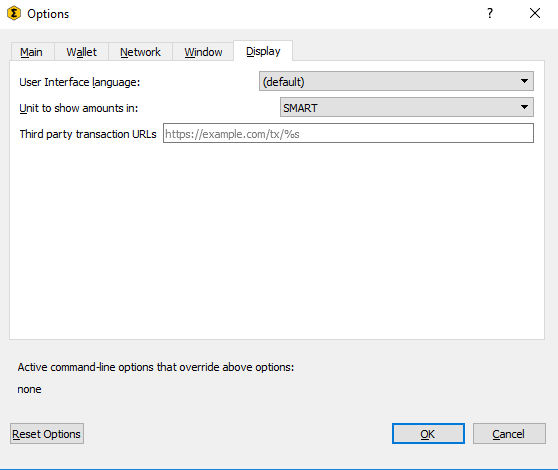
Task: Click the Unit to show amounts in label
Action: tap(79, 108)
